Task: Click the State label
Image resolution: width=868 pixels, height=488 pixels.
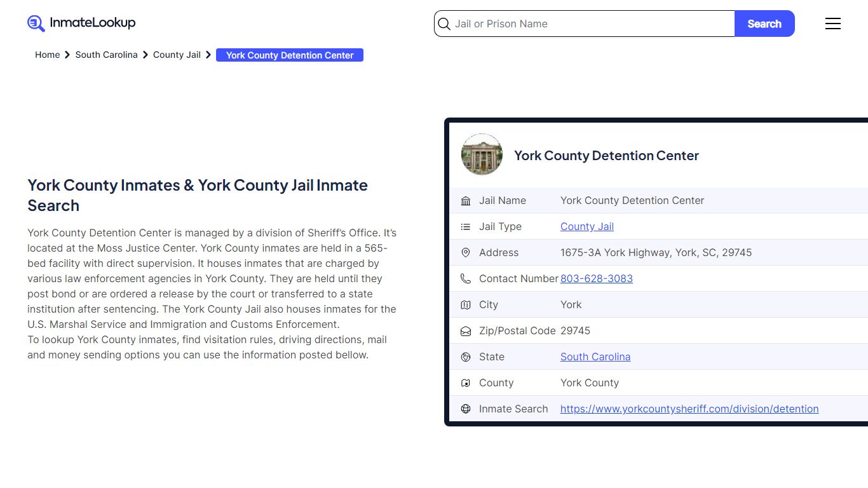Action: point(492,356)
